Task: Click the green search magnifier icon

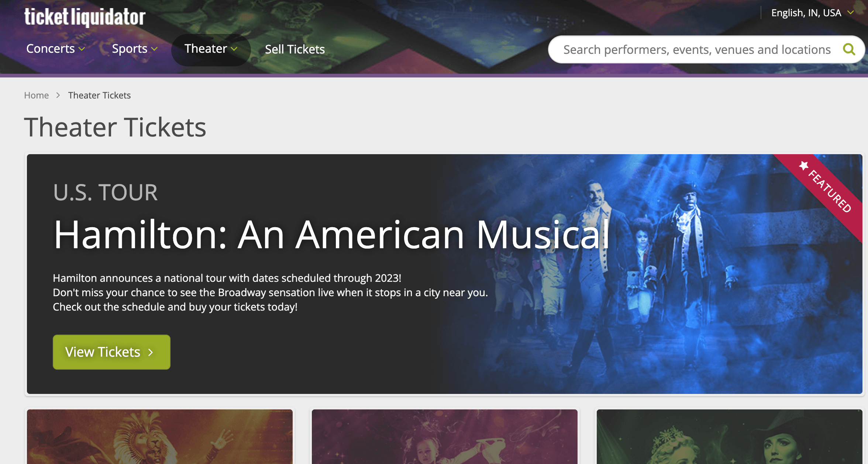Action: tap(849, 49)
